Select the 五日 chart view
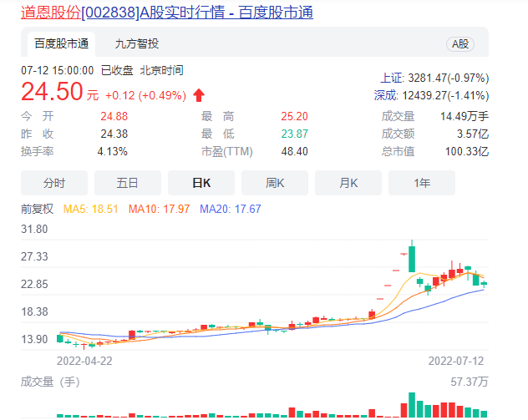 [x=128, y=183]
